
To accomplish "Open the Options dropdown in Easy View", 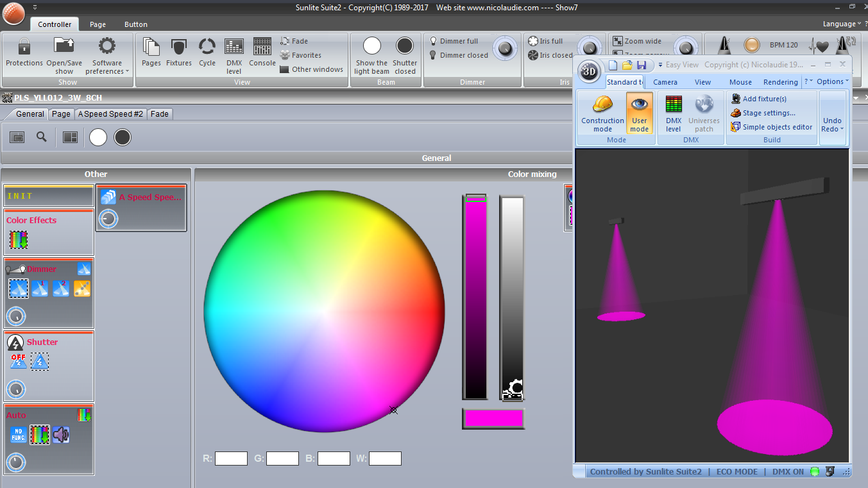I will point(832,81).
